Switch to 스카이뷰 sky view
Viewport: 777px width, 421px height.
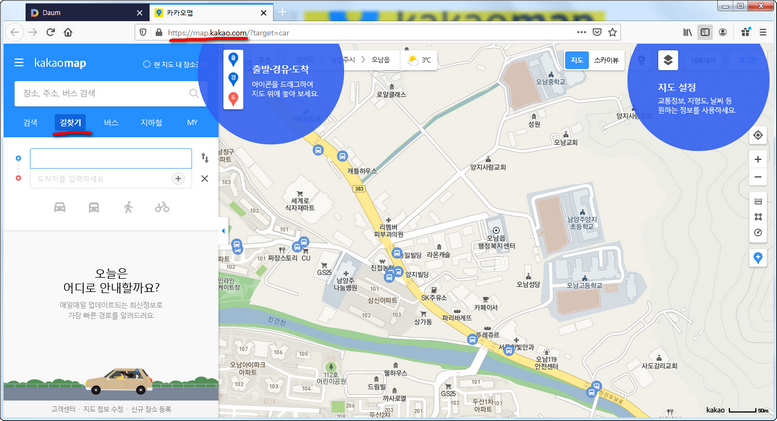pyautogui.click(x=606, y=60)
